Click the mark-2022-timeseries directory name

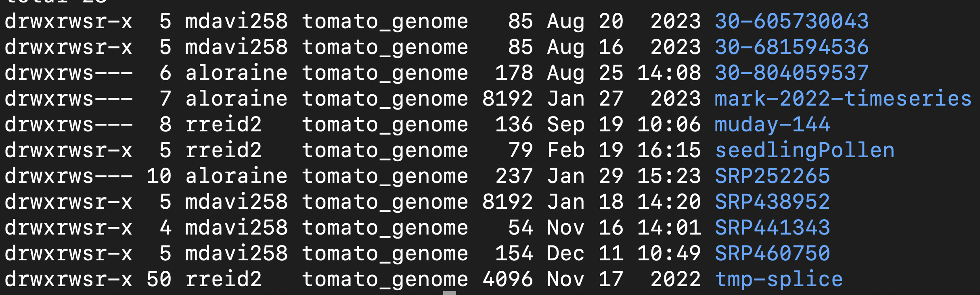pyautogui.click(x=843, y=99)
